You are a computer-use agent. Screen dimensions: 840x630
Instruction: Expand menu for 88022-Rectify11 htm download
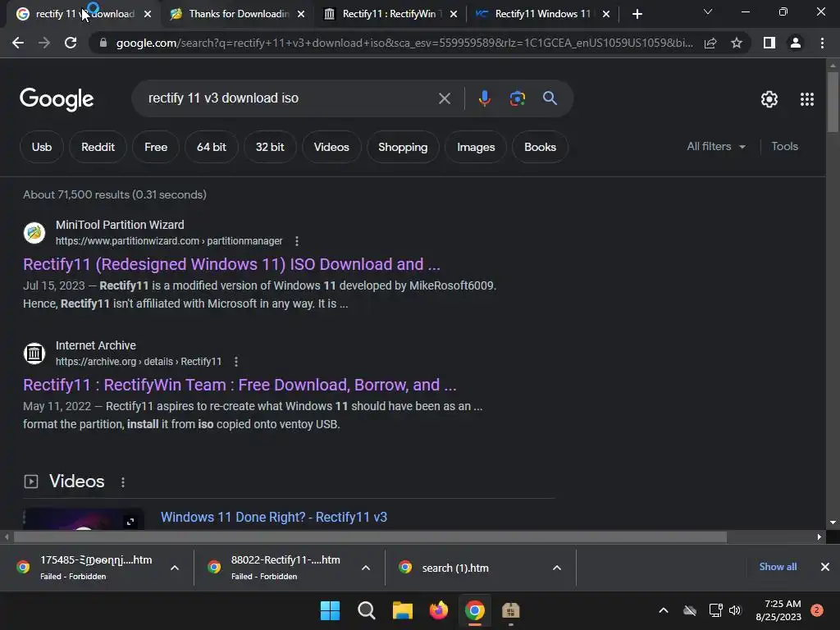click(x=366, y=568)
